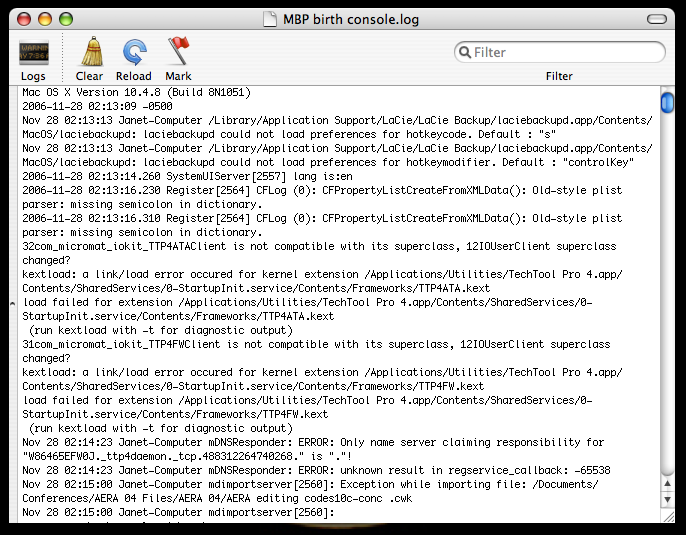Toggle toolbar with the pill button
The width and height of the screenshot is (686, 535).
pos(657,19)
